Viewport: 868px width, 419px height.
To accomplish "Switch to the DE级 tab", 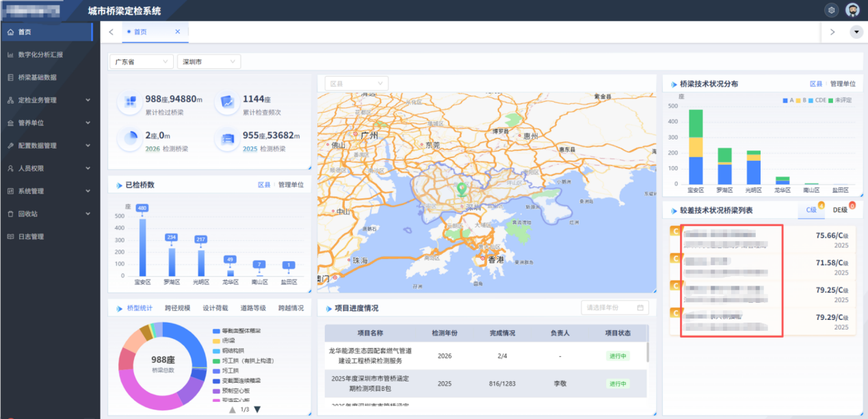I will tap(841, 211).
